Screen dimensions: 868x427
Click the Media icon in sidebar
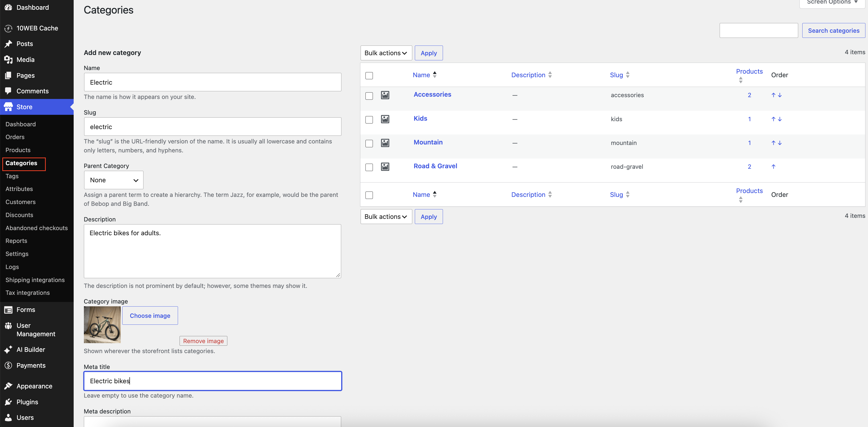[x=8, y=60]
